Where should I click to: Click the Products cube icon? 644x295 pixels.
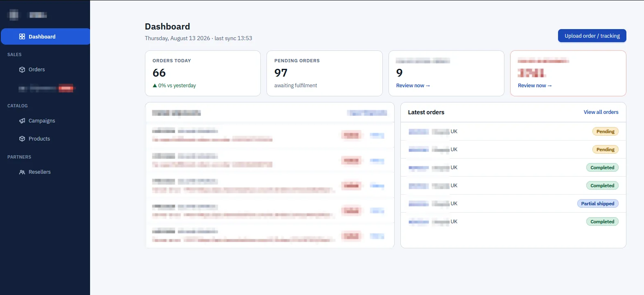[x=22, y=139]
